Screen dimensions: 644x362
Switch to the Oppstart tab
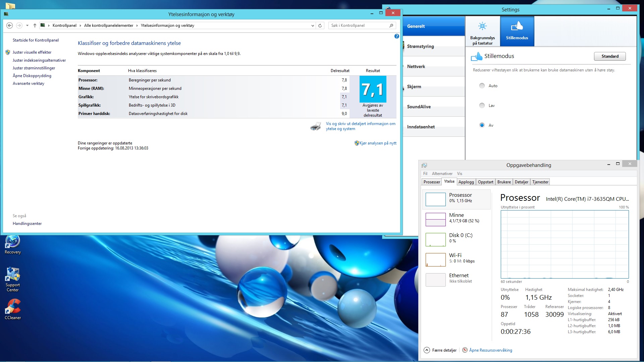click(486, 182)
